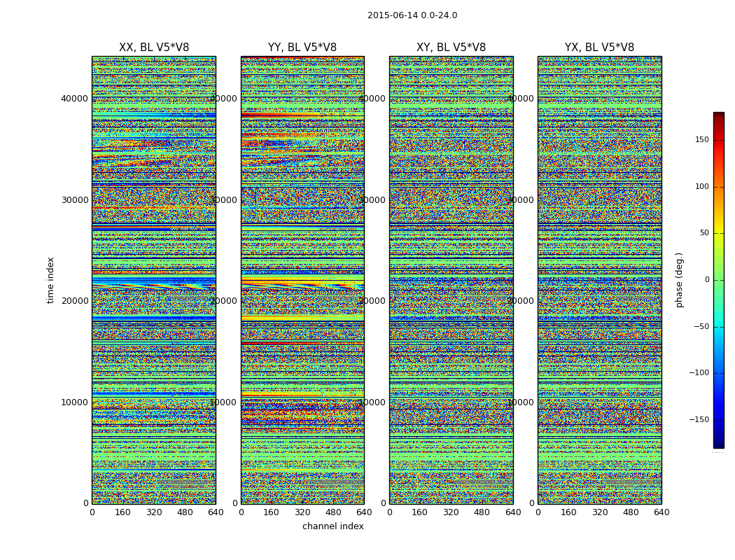Click colorbar tick label "−100"
This screenshot has width=735, height=560.
pyautogui.click(x=699, y=372)
